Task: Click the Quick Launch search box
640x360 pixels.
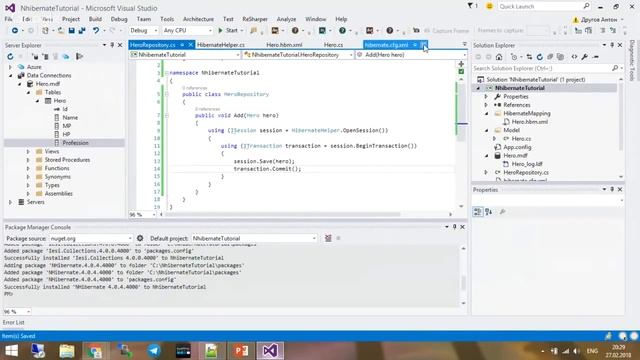Action: tap(544, 7)
